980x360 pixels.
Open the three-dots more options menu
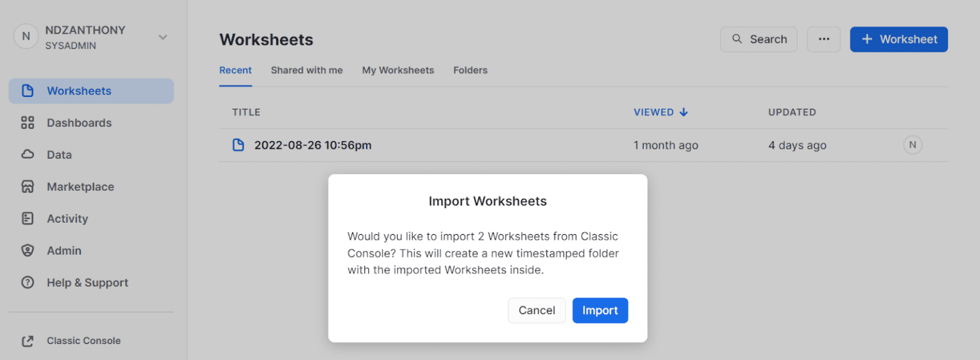tap(824, 39)
